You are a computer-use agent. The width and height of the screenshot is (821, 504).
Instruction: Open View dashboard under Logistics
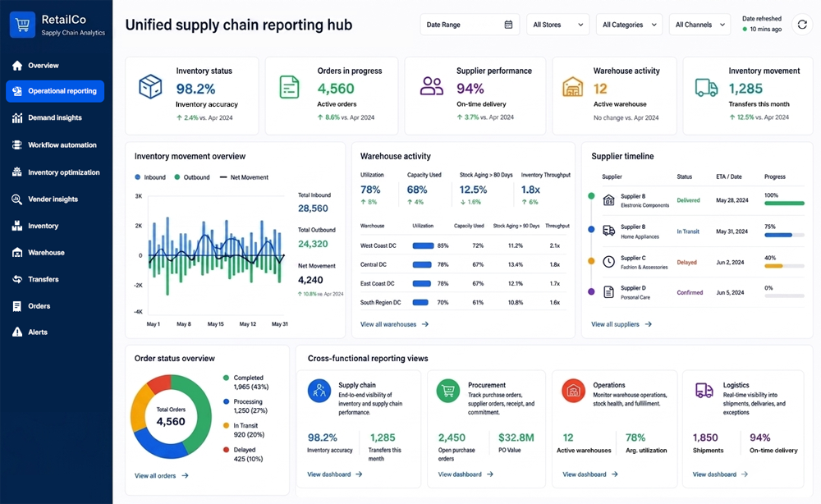[x=720, y=474]
